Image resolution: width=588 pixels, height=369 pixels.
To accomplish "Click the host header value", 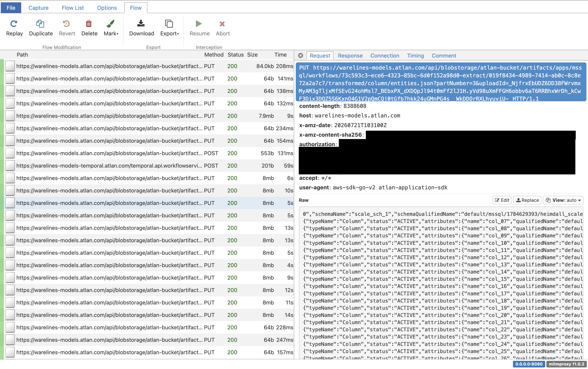I will coord(357,116).
